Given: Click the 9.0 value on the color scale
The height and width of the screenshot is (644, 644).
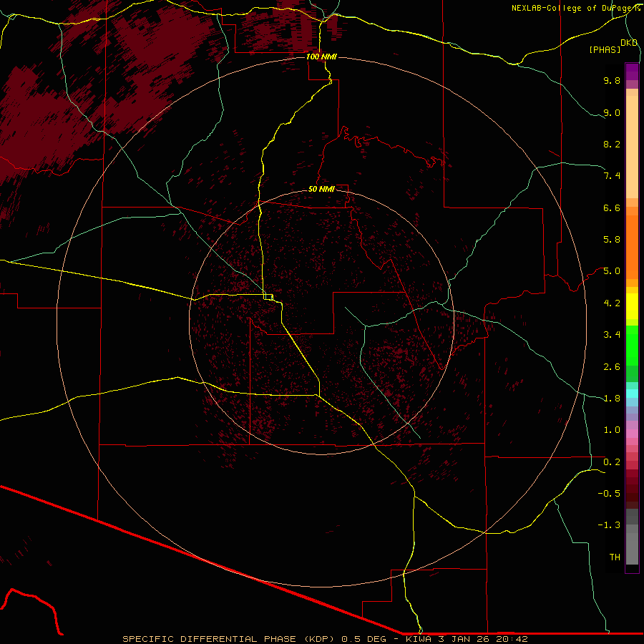Looking at the screenshot, I should 612,112.
